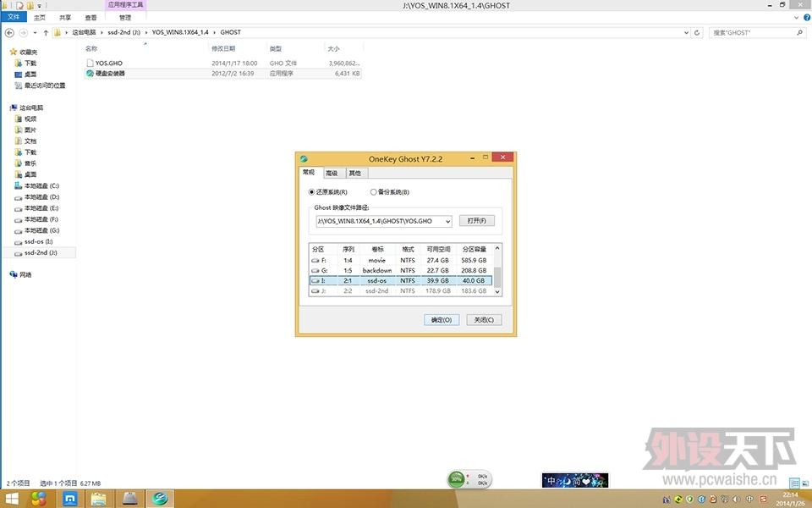The image size is (812, 508).
Task: Open 本地磁盘 (C:) in the sidebar
Action: click(36, 185)
